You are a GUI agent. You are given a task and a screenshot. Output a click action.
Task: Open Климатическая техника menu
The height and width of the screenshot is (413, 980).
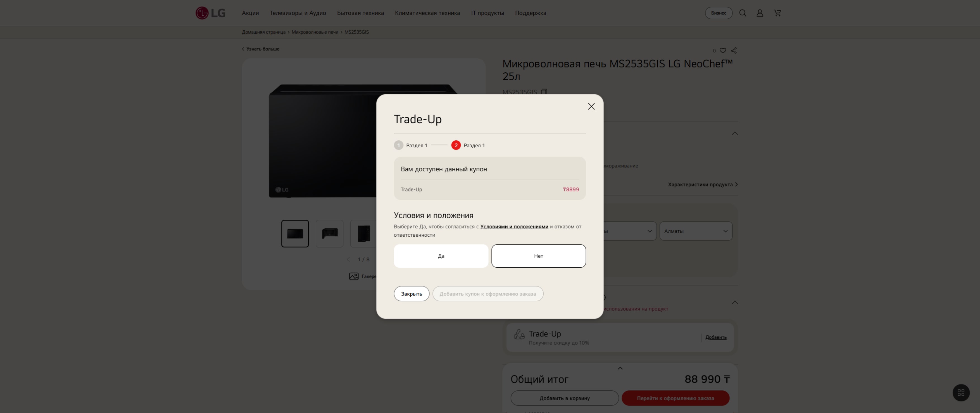427,13
